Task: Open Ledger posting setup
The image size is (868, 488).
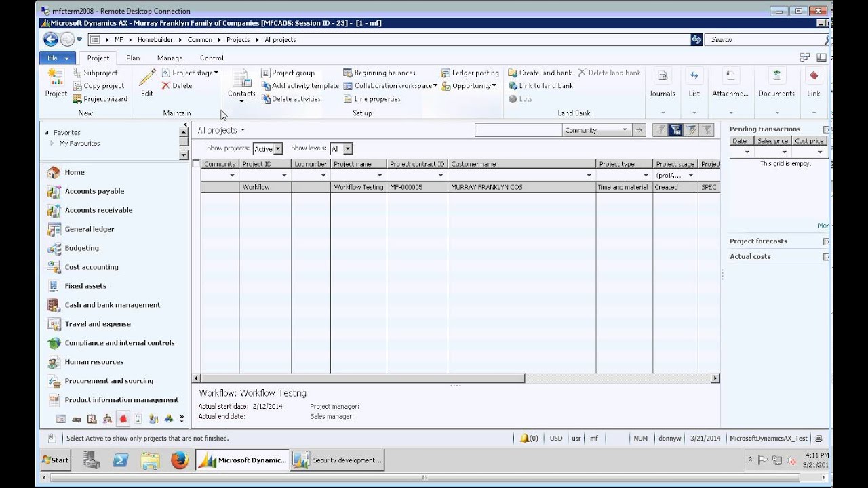Action: click(x=470, y=73)
